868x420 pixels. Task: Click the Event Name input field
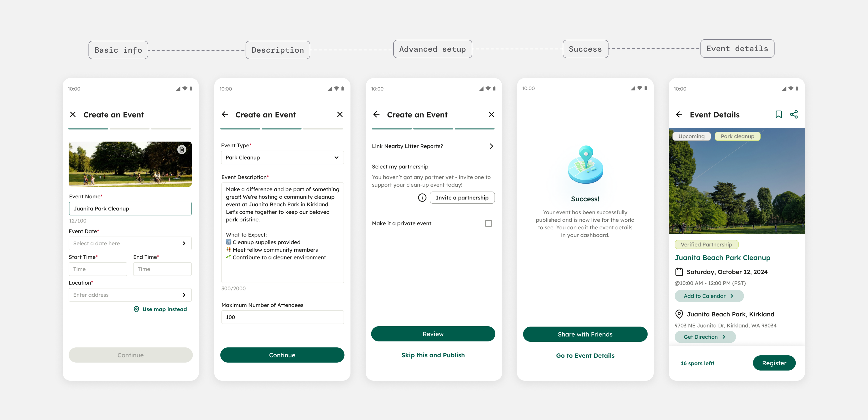130,209
